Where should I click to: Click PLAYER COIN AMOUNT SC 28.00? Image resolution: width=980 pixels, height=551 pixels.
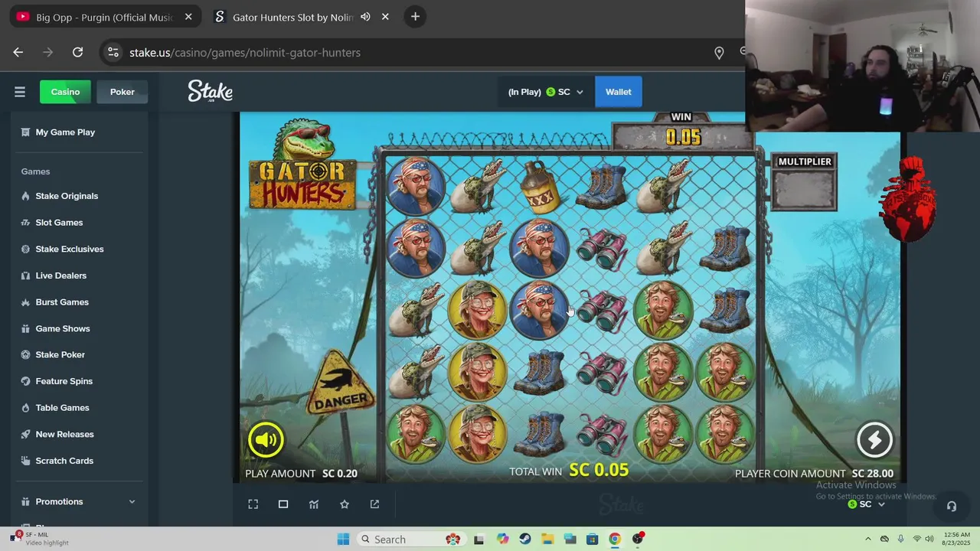click(x=814, y=474)
